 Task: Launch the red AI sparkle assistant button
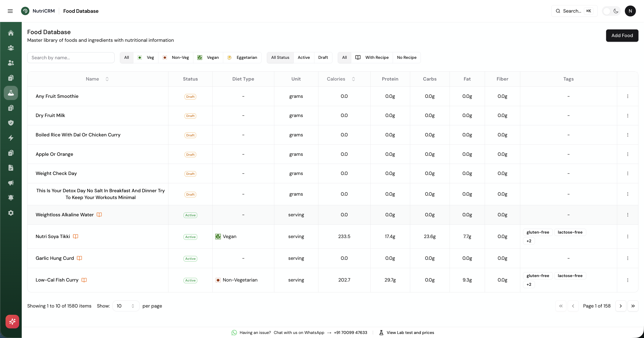12,322
